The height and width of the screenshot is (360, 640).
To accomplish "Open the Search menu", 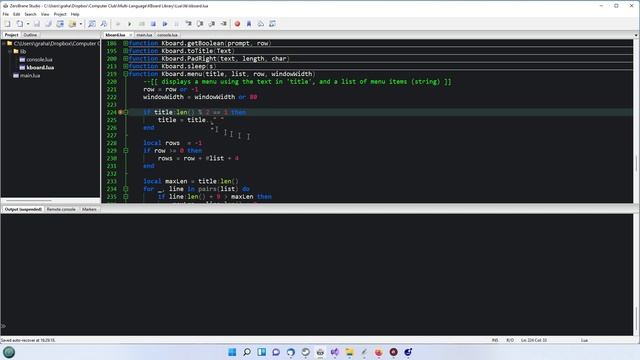I will 30,14.
